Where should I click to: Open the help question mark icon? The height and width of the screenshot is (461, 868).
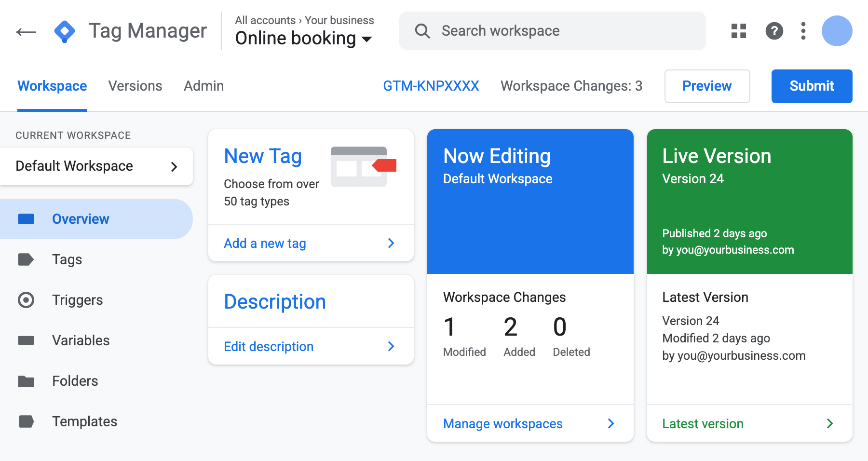pos(774,31)
